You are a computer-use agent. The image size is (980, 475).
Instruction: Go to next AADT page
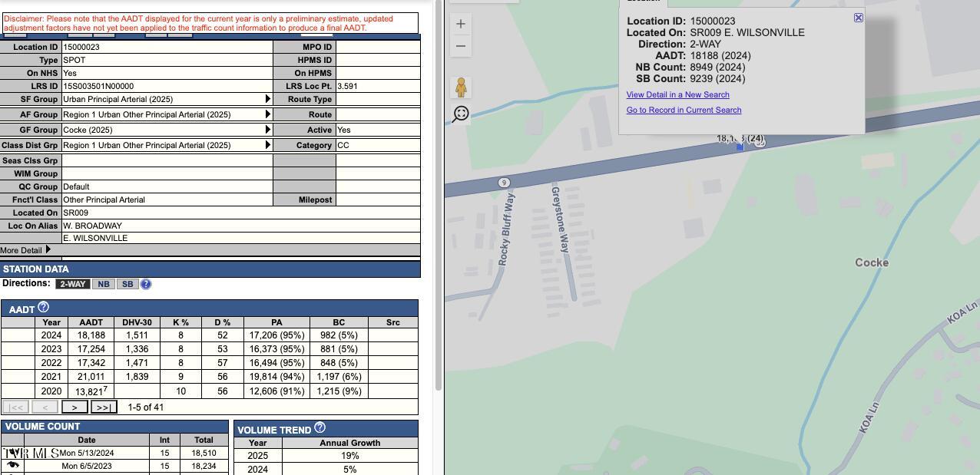point(74,407)
